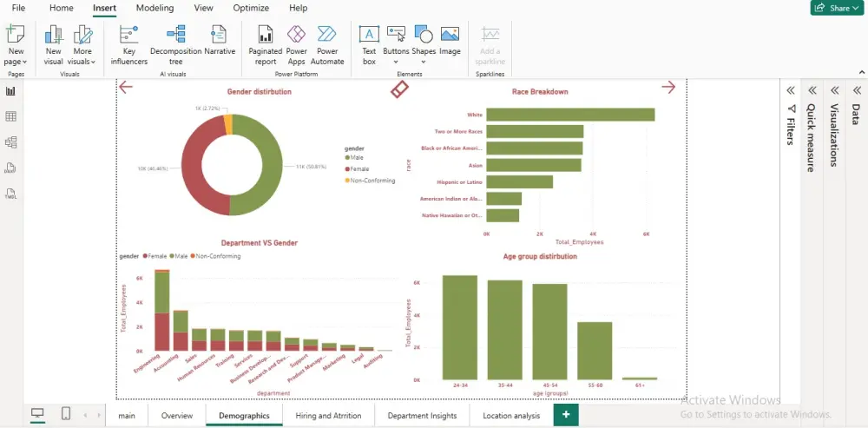Expand the Data pane

pos(857,90)
